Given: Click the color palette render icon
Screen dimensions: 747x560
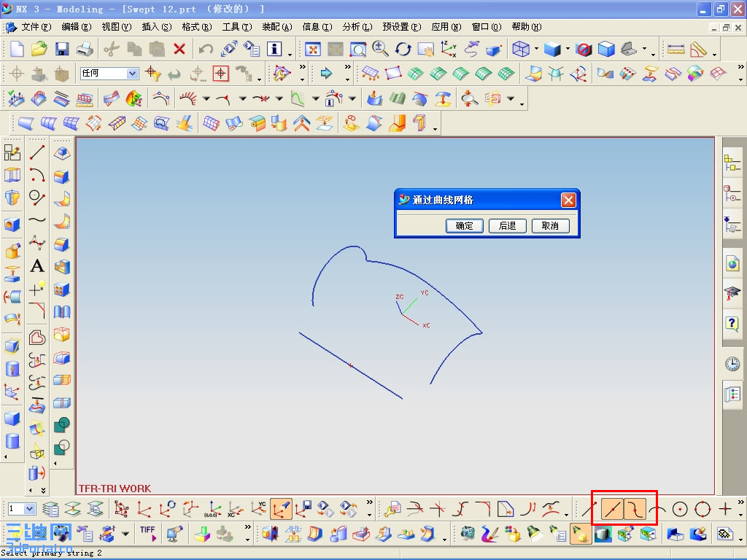Looking at the screenshot, I should coord(512,534).
